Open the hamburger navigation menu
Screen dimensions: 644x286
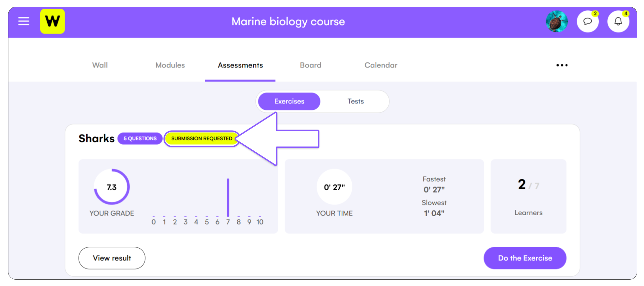tap(24, 21)
